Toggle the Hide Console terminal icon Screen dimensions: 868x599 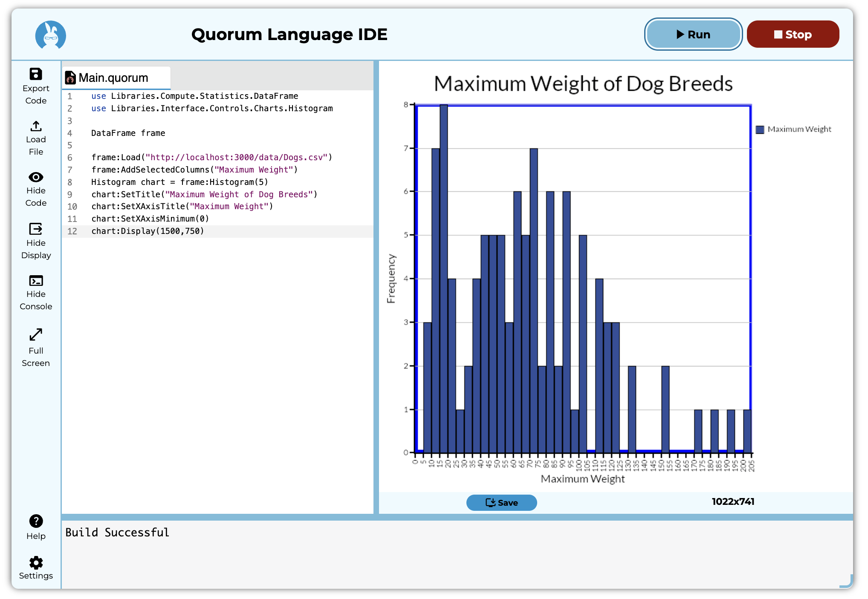coord(36,281)
